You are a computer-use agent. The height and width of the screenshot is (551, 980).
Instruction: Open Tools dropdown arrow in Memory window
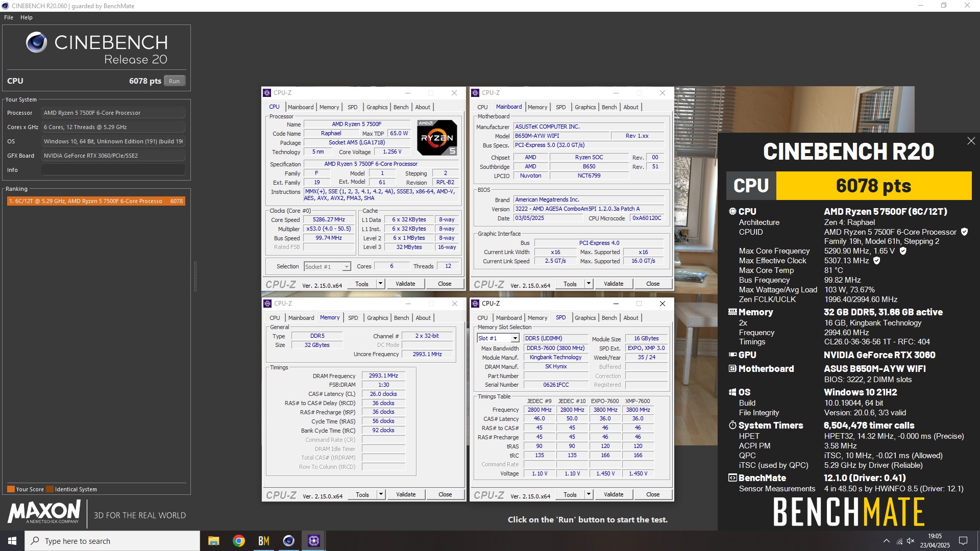[381, 494]
